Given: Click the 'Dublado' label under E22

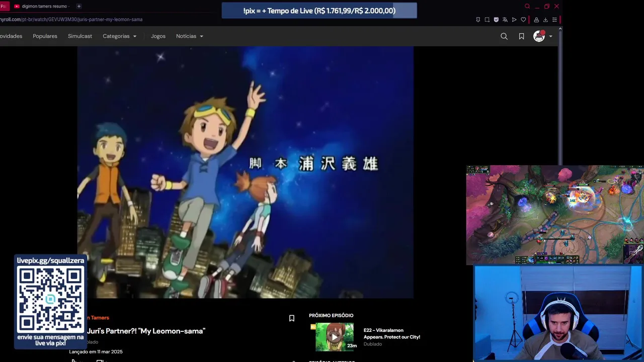Looking at the screenshot, I should (x=373, y=344).
